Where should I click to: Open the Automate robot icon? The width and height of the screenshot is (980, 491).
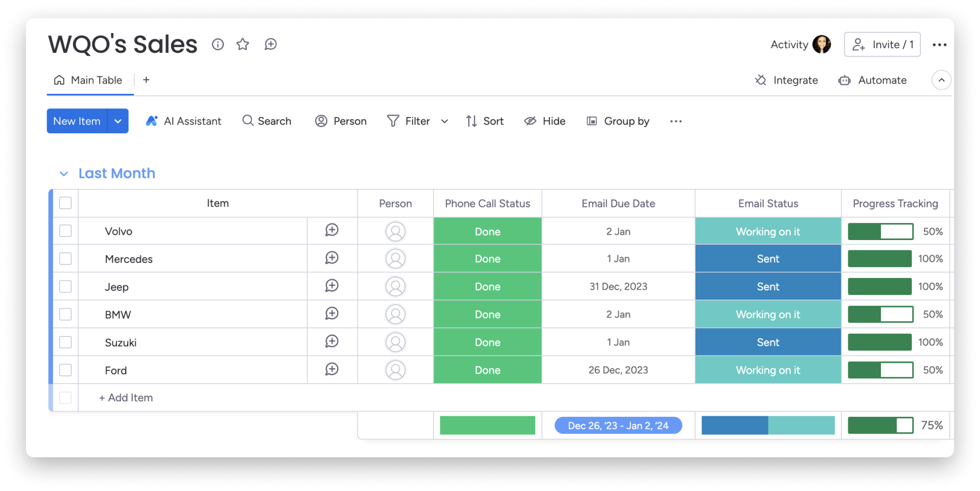click(845, 80)
